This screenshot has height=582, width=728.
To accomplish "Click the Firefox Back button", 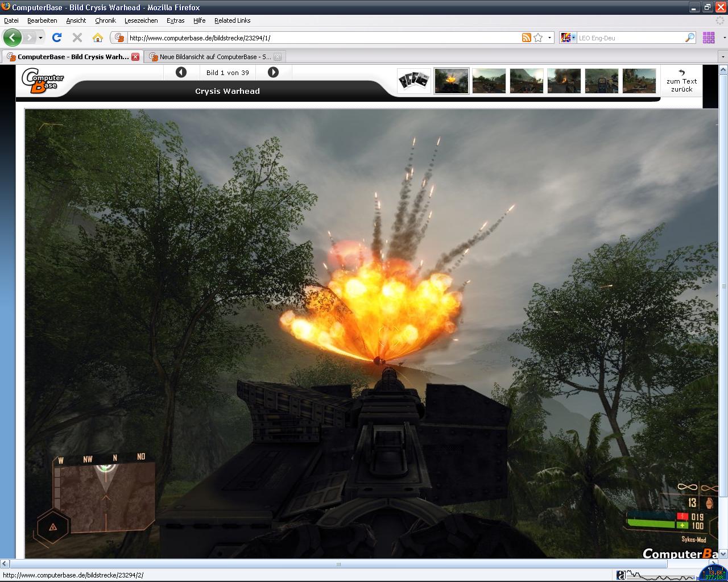I will [12, 38].
